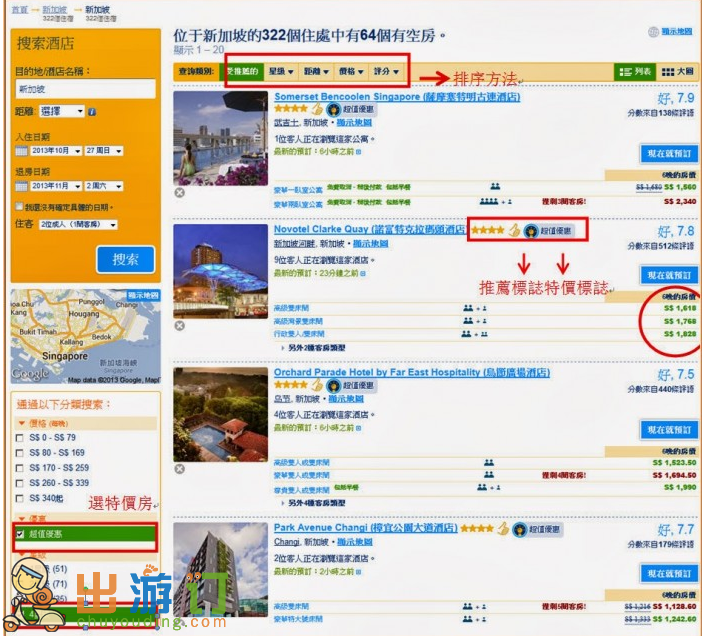Viewport: 702px width, 636px height.
Task: Open the check-out date calendar icon
Action: (21, 186)
